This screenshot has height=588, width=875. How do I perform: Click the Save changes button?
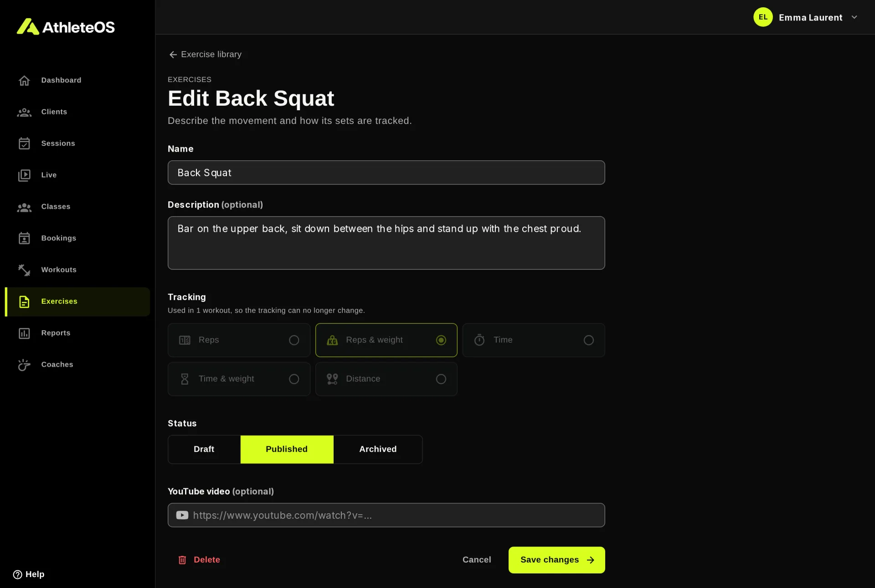[x=556, y=560]
